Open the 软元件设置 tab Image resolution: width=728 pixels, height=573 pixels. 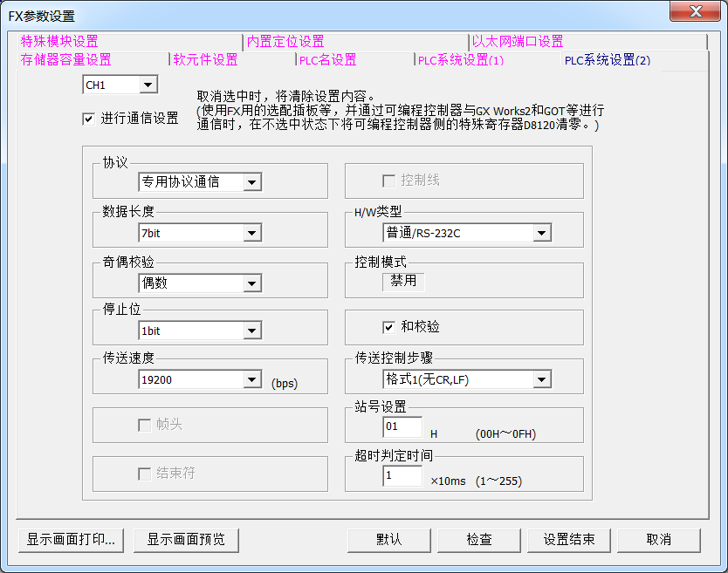click(205, 60)
